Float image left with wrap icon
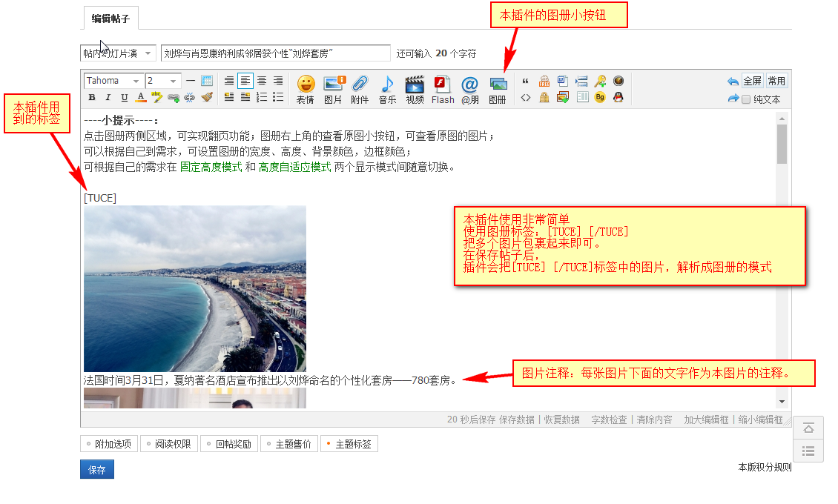The height and width of the screenshot is (504, 838). (228, 97)
